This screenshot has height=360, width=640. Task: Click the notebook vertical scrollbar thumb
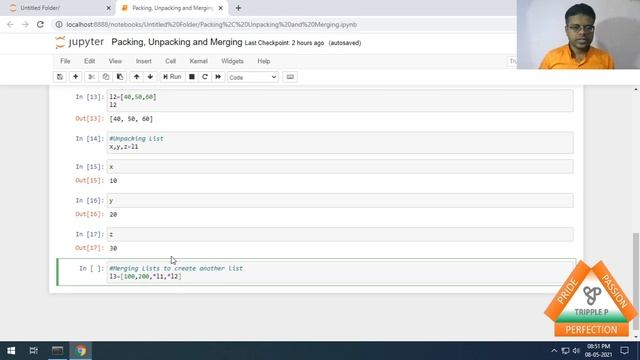click(636, 282)
